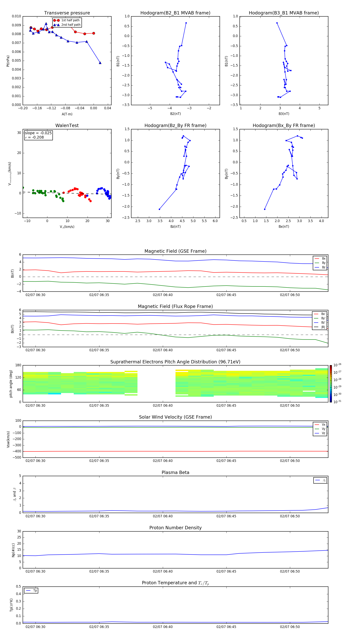Click the 'Pt(nPa)' y-axis label
Screen dimensions: 351x644
click(x=8, y=61)
